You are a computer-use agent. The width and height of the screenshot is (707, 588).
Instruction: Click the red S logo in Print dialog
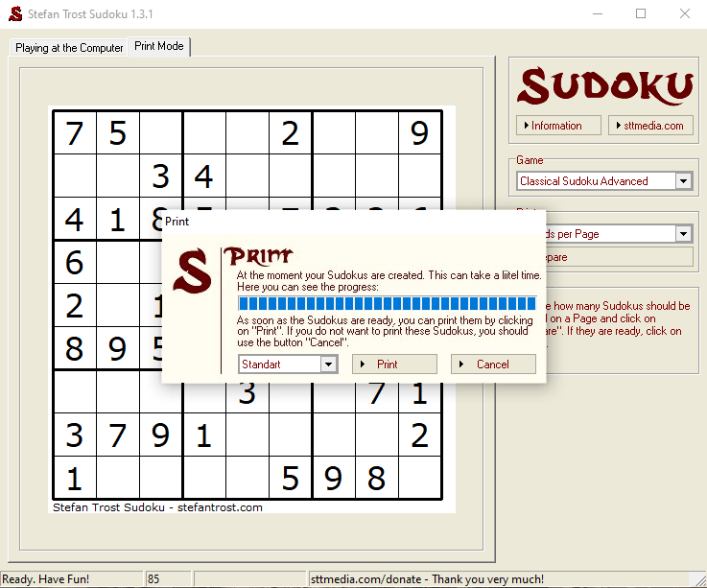click(x=193, y=270)
